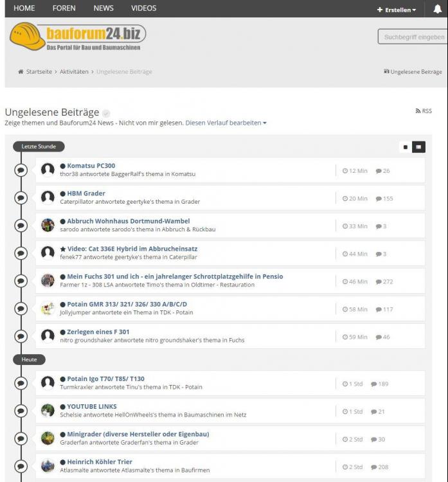Open Turmkraxler's avatar on Potain Igo topic
This screenshot has width=448, height=482.
48,383
